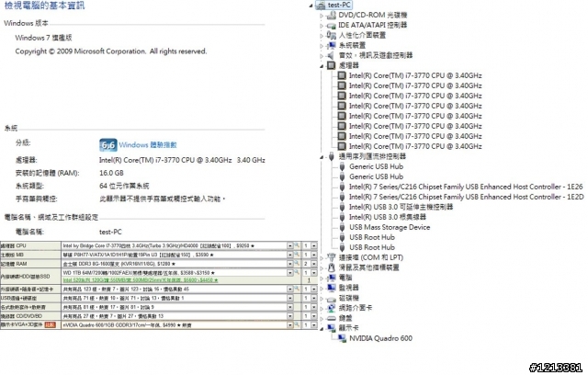Open the USB週邊+硬碟座 product dropdown

[x=290, y=298]
